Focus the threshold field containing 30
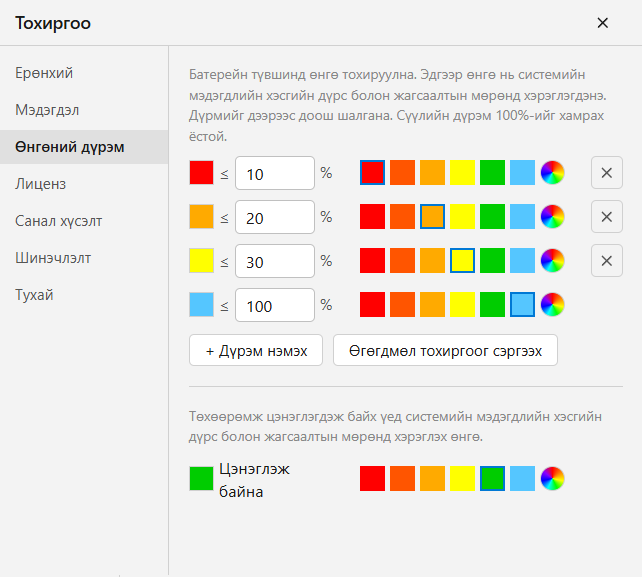 click(x=275, y=261)
